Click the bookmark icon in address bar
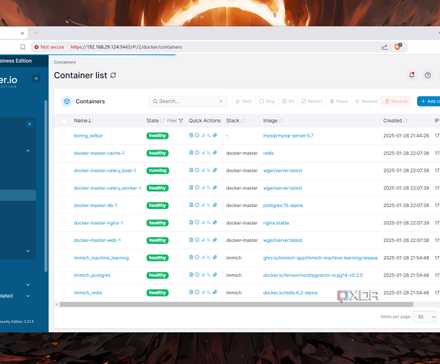440x364 pixels. pyautogui.click(x=22, y=47)
